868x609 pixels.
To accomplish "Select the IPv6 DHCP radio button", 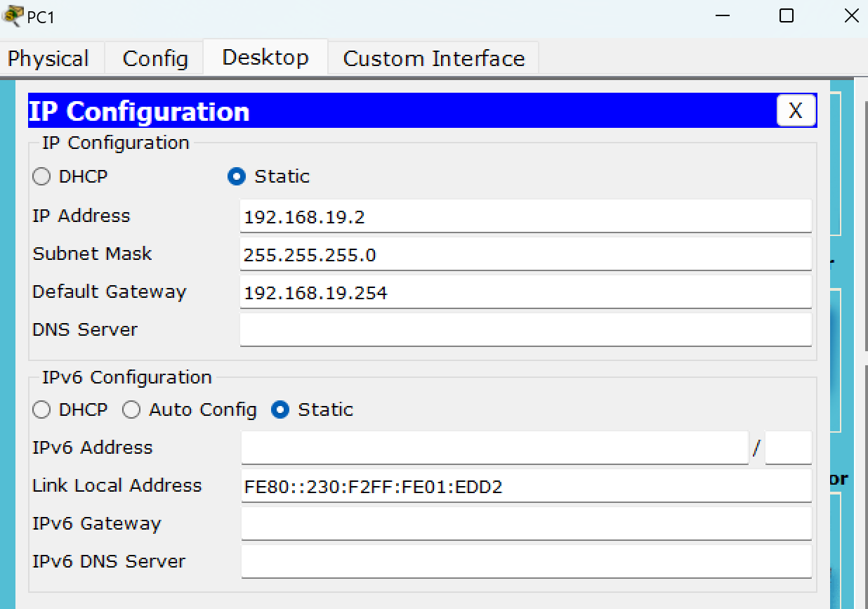I will point(41,410).
